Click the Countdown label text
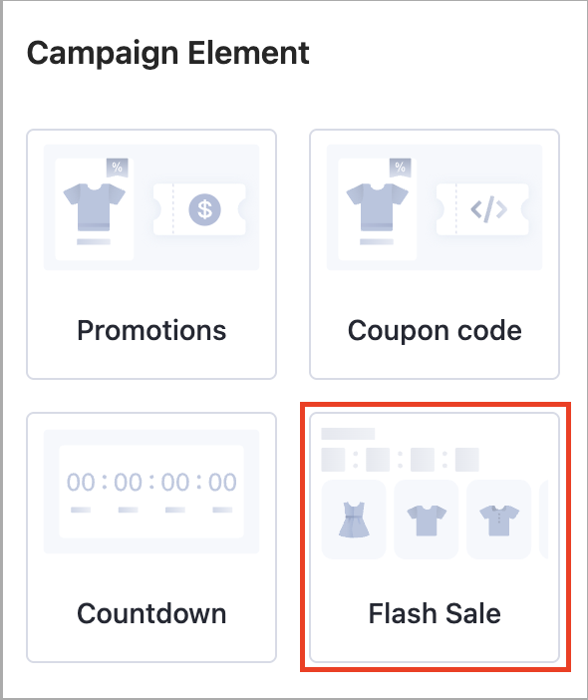The image size is (588, 700). pos(151,613)
